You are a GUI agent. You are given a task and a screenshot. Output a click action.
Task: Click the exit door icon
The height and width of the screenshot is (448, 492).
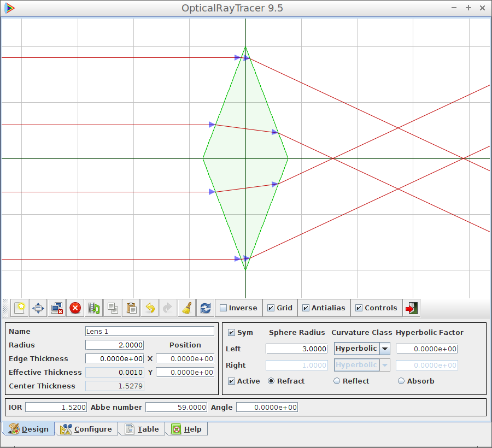(x=412, y=308)
